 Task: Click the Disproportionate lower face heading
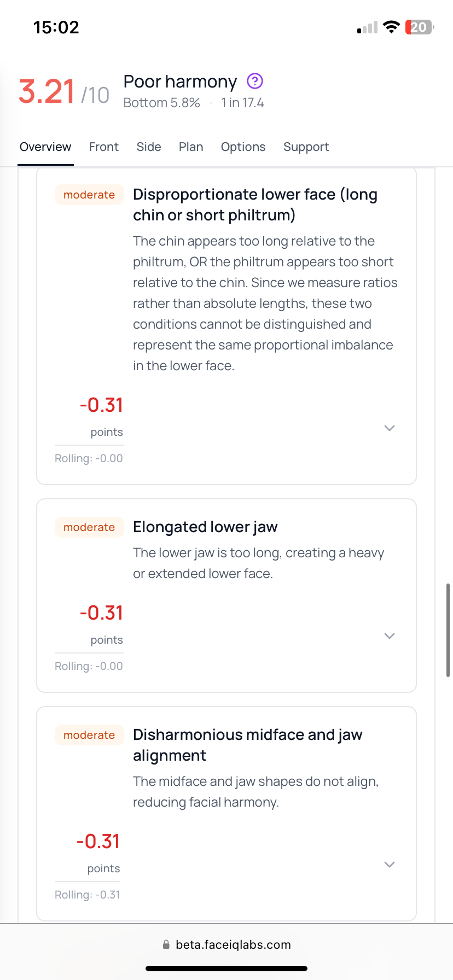click(255, 205)
